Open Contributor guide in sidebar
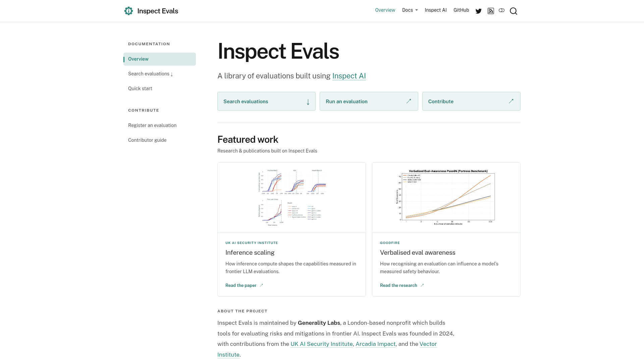The width and height of the screenshot is (644, 362). [x=147, y=140]
